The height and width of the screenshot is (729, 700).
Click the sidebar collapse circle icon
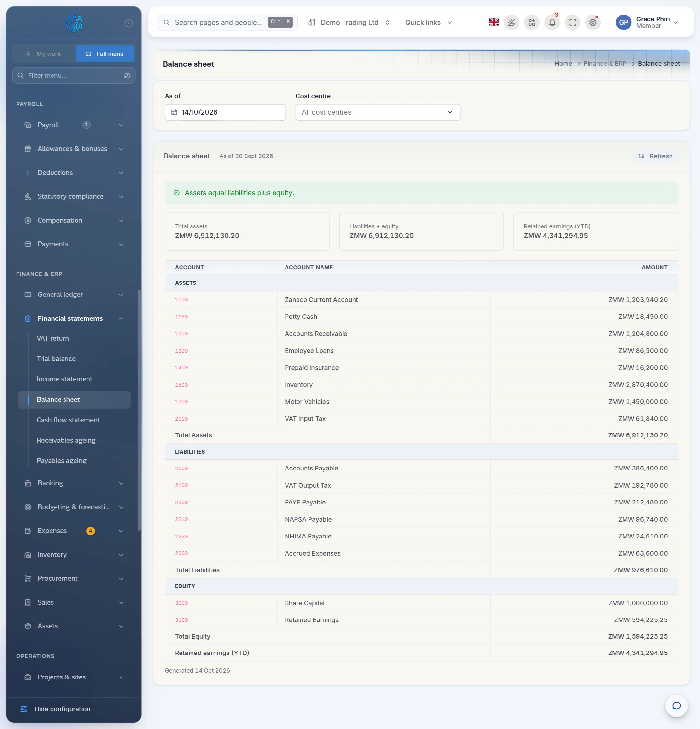(x=129, y=23)
